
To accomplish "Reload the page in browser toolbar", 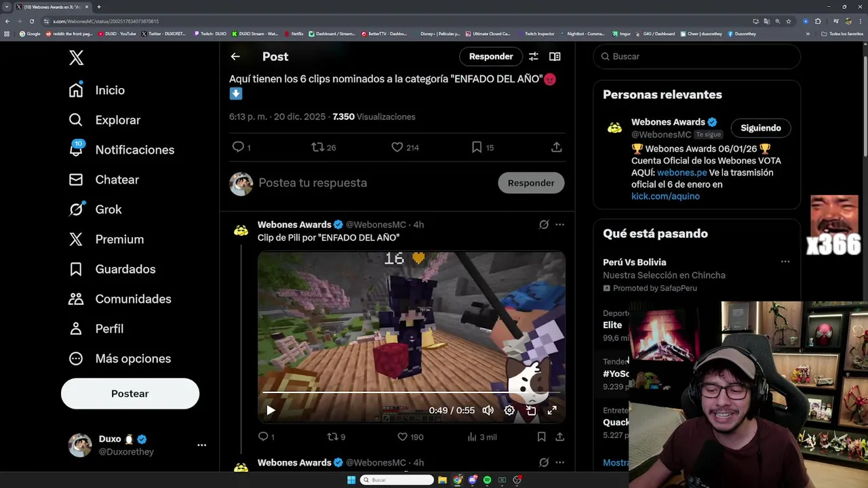I will point(31,21).
